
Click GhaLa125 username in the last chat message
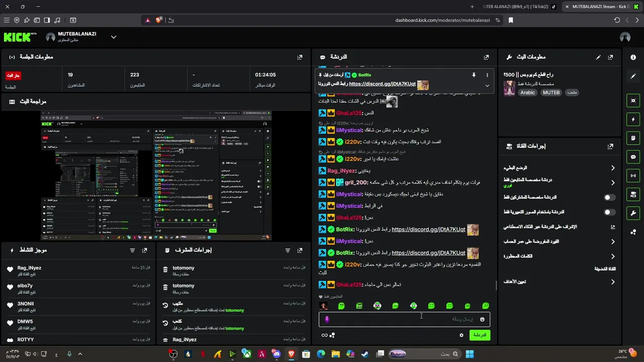(349, 285)
